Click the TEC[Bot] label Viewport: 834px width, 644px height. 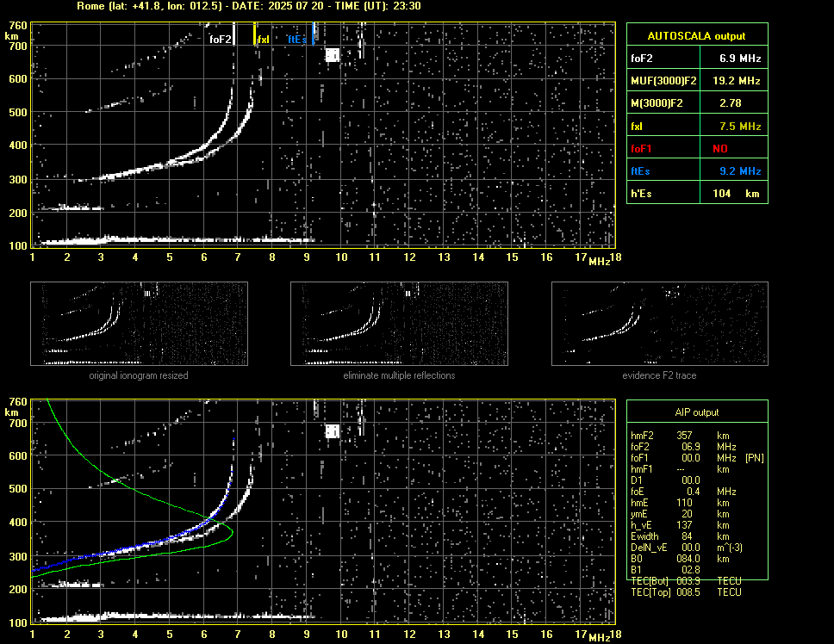pyautogui.click(x=650, y=581)
